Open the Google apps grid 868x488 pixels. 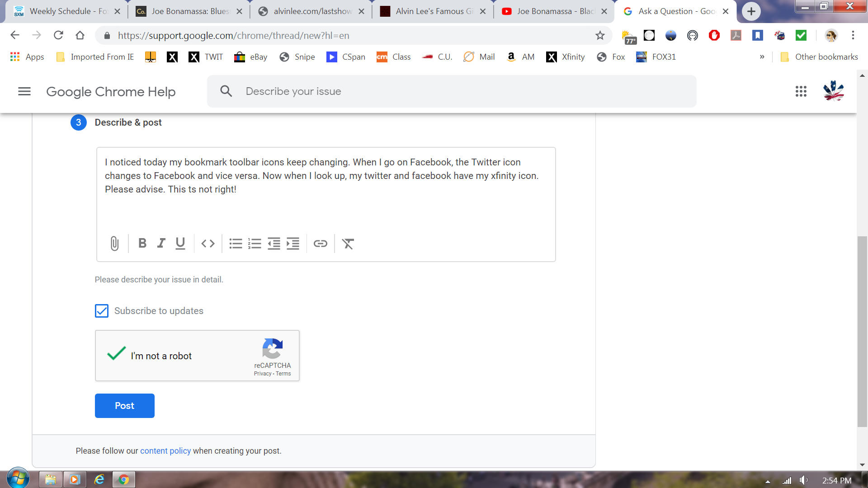[801, 91]
